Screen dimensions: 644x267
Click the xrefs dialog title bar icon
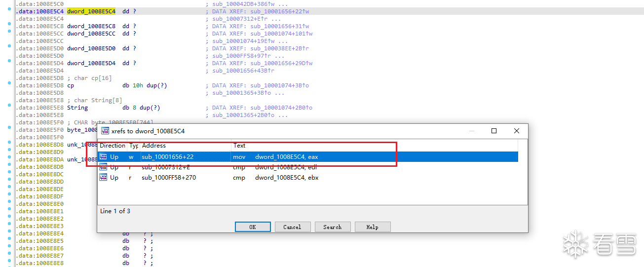tap(105, 131)
